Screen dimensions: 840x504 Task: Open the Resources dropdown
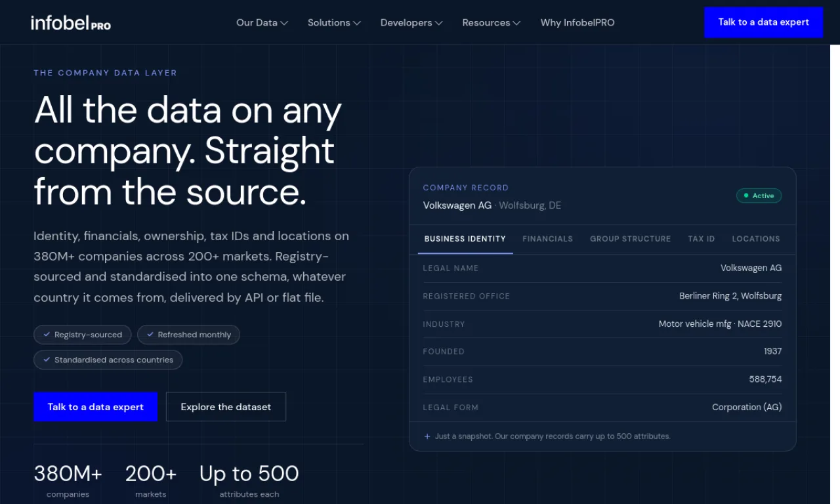pos(491,22)
